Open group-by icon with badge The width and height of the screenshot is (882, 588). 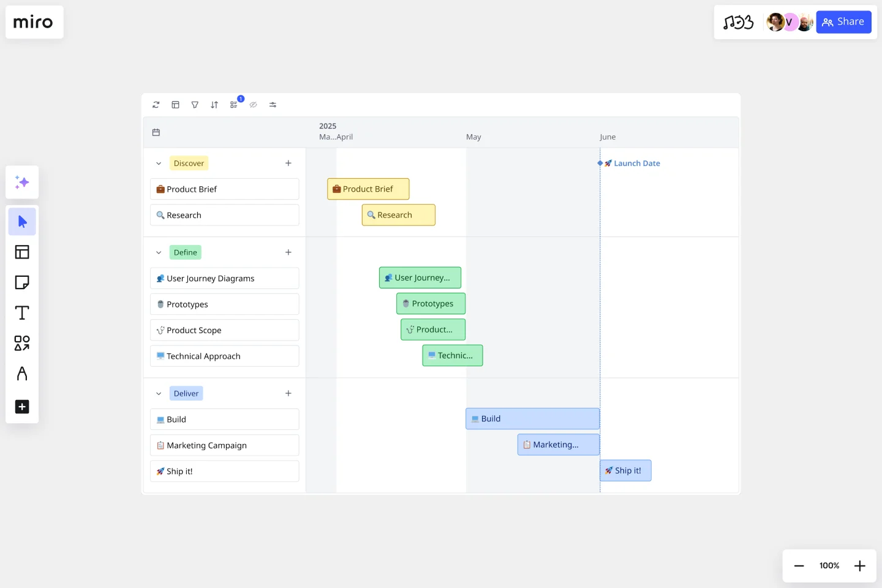[234, 105]
